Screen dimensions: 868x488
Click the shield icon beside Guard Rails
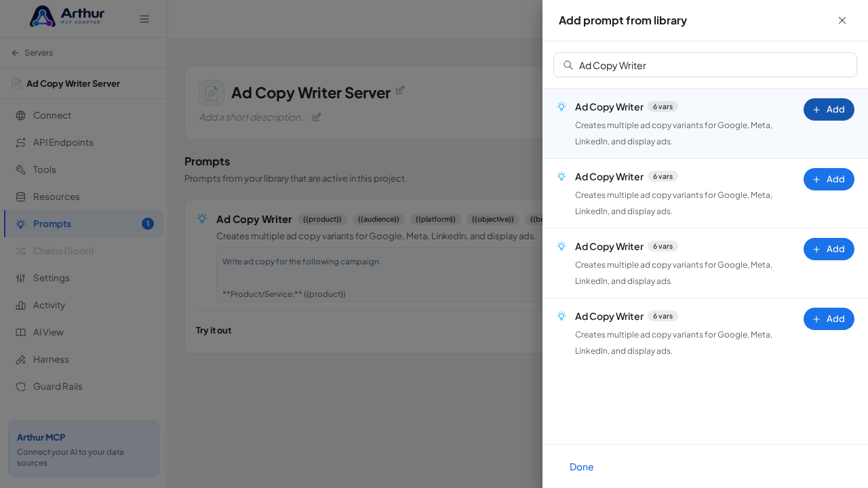pos(21,386)
